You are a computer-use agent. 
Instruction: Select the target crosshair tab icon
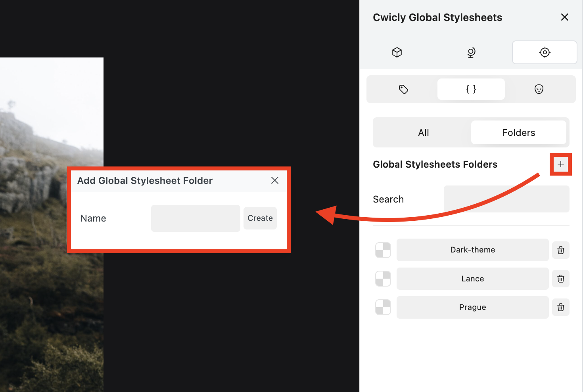(545, 52)
